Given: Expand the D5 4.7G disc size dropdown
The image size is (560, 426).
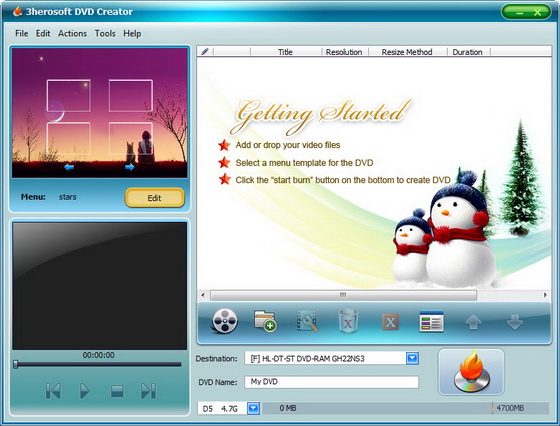Looking at the screenshot, I should coord(253,408).
